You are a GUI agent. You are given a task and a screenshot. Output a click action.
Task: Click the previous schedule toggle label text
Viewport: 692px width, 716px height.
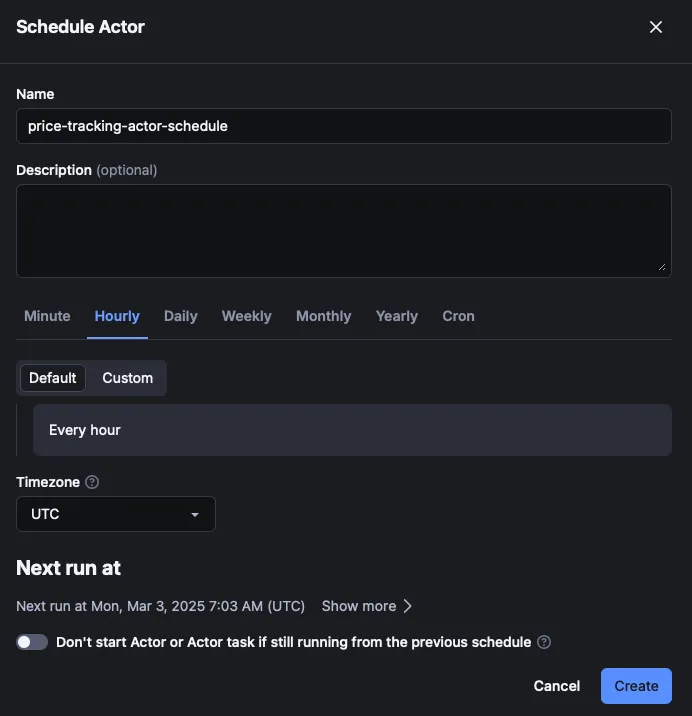[x=294, y=642]
